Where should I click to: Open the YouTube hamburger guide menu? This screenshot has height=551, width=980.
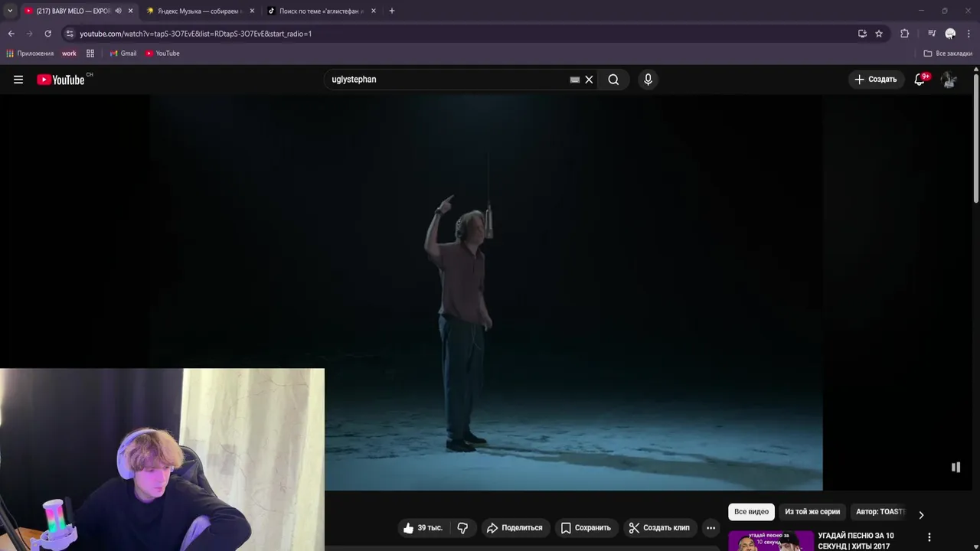pos(18,80)
